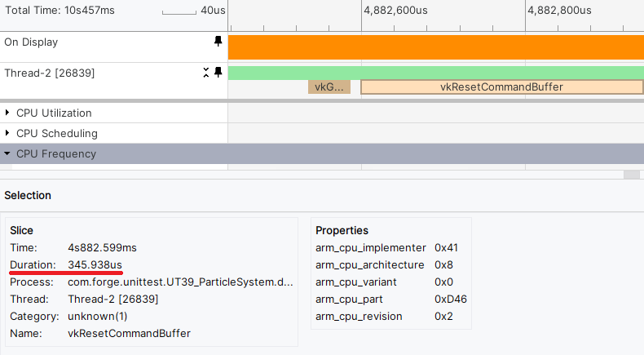
Task: Expand the CPU Utilization section
Action: pos(7,113)
